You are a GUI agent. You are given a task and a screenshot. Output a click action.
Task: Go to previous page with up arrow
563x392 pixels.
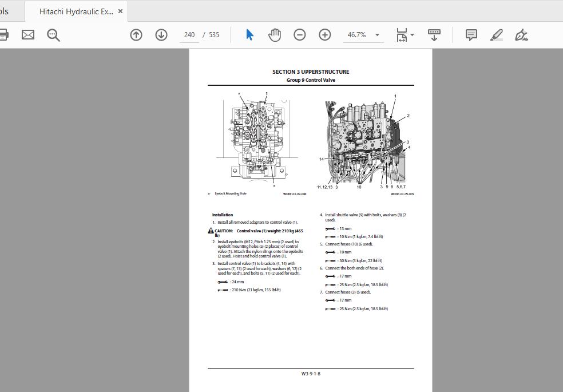[x=136, y=35]
